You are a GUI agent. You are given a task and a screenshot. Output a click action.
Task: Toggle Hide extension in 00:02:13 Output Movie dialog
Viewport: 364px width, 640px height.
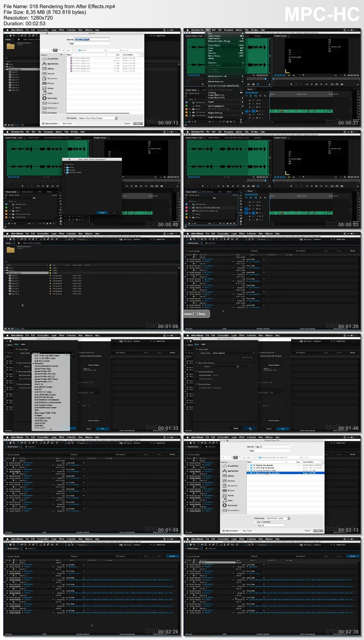[224, 531]
